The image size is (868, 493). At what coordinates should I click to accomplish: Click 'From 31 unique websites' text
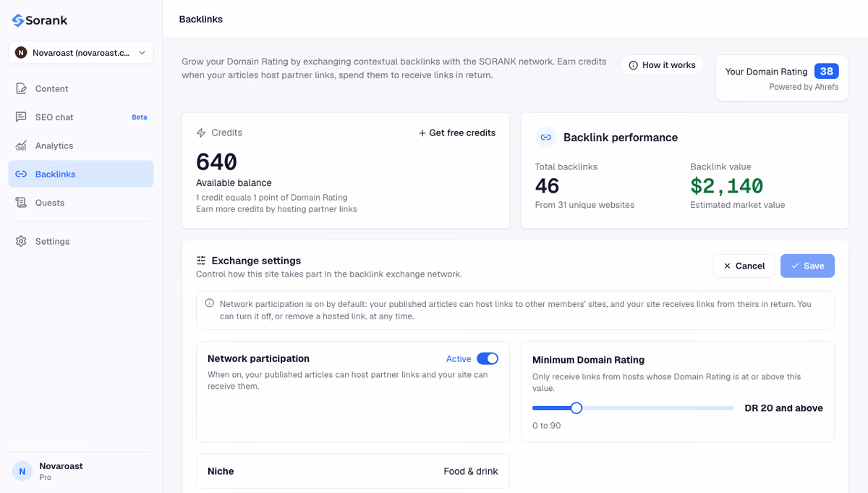(584, 205)
